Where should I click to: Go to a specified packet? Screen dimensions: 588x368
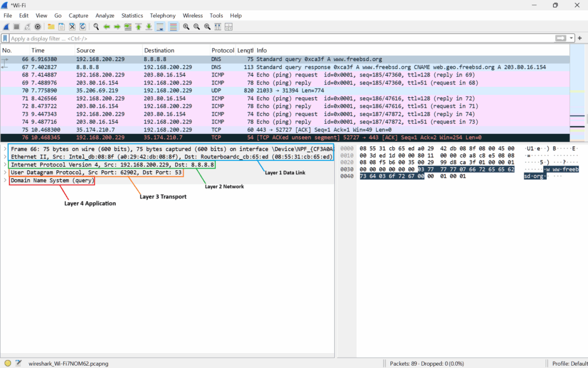coord(128,26)
